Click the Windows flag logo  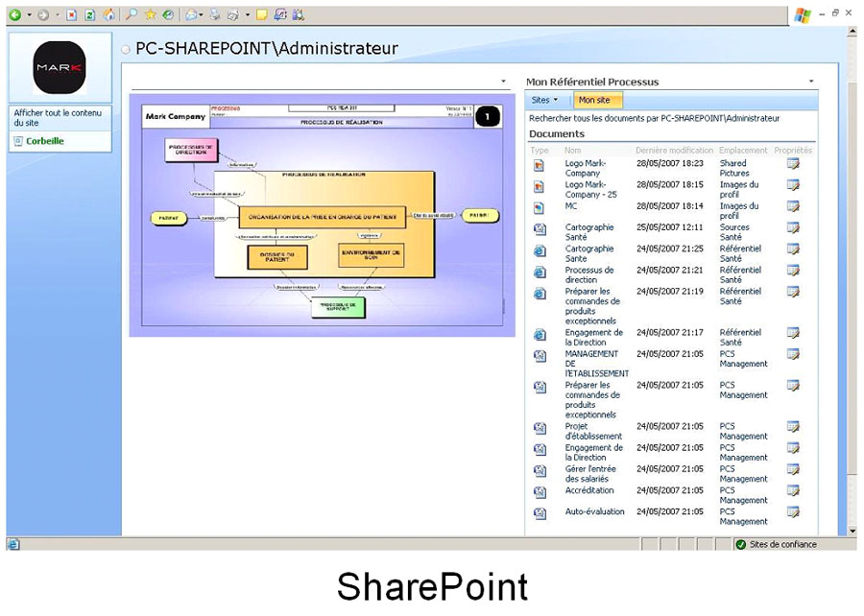pyautogui.click(x=803, y=15)
